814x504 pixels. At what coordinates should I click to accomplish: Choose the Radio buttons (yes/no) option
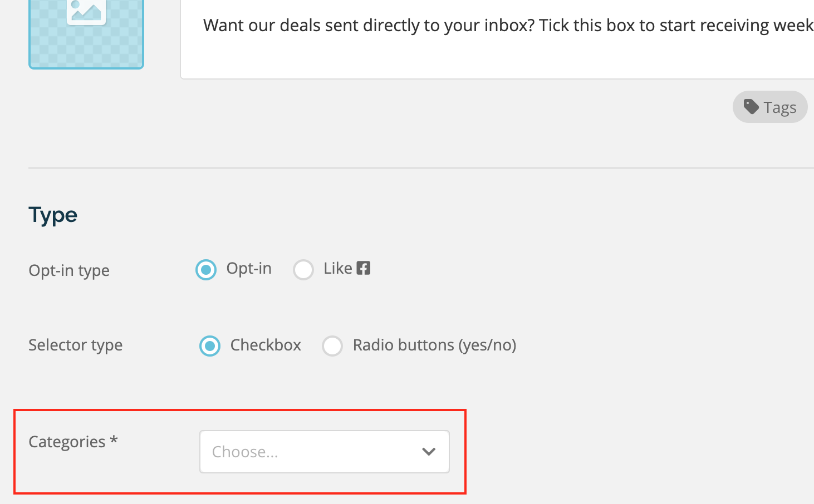tap(332, 346)
